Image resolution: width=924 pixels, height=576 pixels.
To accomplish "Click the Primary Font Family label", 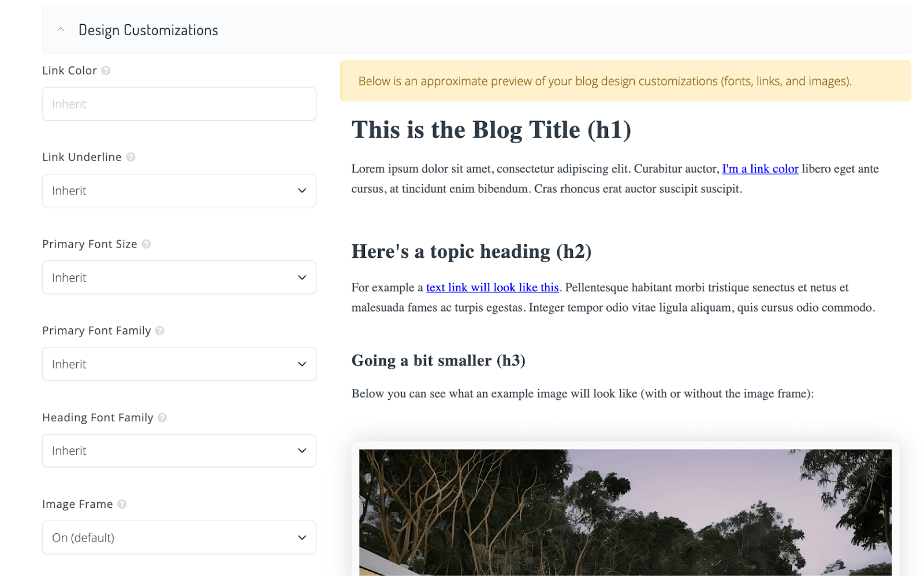I will [96, 331].
